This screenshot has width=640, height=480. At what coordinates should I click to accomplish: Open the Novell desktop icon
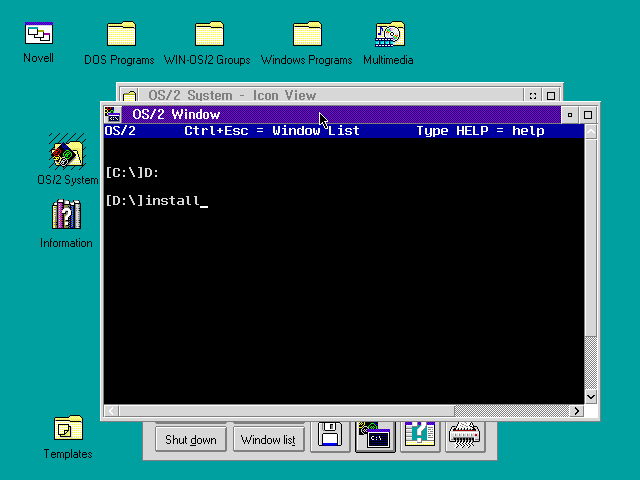click(38, 33)
